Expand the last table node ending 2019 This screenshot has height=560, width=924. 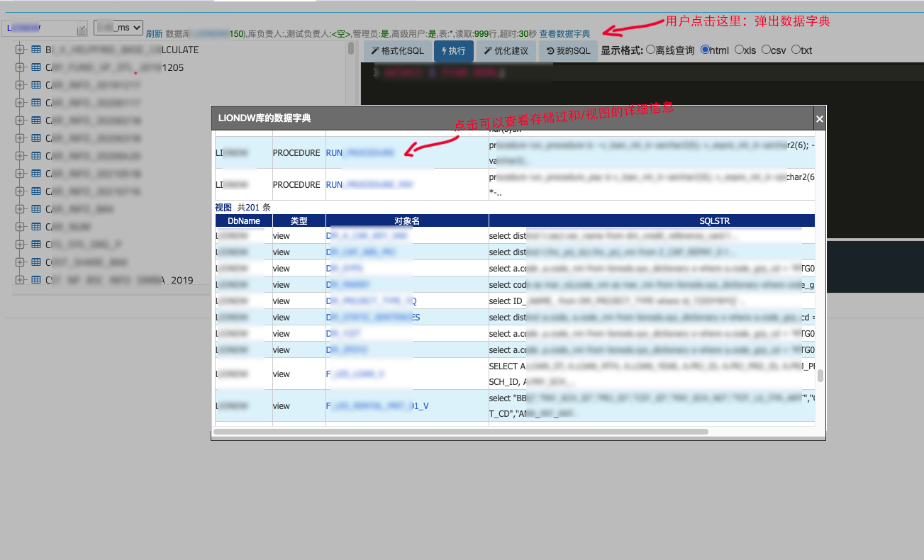[19, 280]
